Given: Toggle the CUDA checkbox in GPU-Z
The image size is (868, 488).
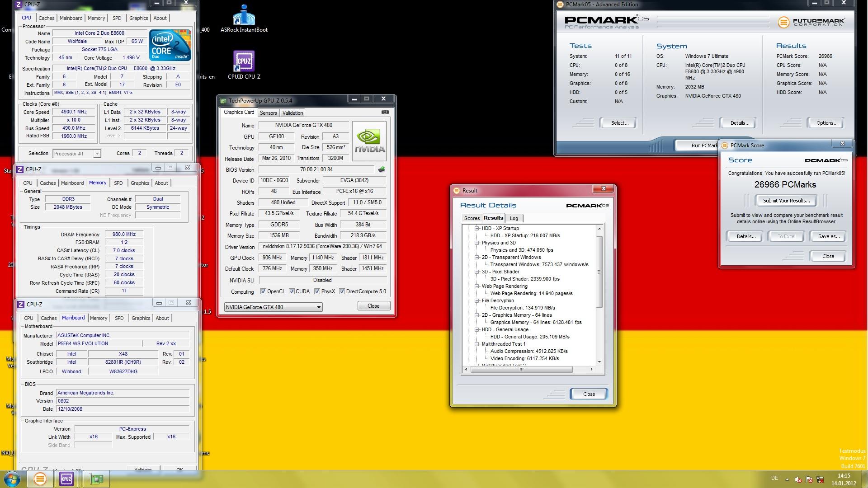Looking at the screenshot, I should [x=292, y=291].
